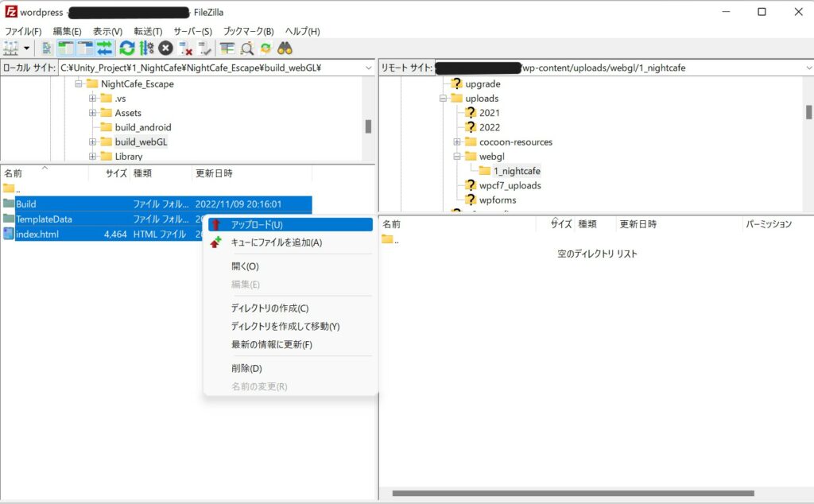This screenshot has width=814, height=504.
Task: Select remote 2022 folder
Action: click(x=489, y=127)
